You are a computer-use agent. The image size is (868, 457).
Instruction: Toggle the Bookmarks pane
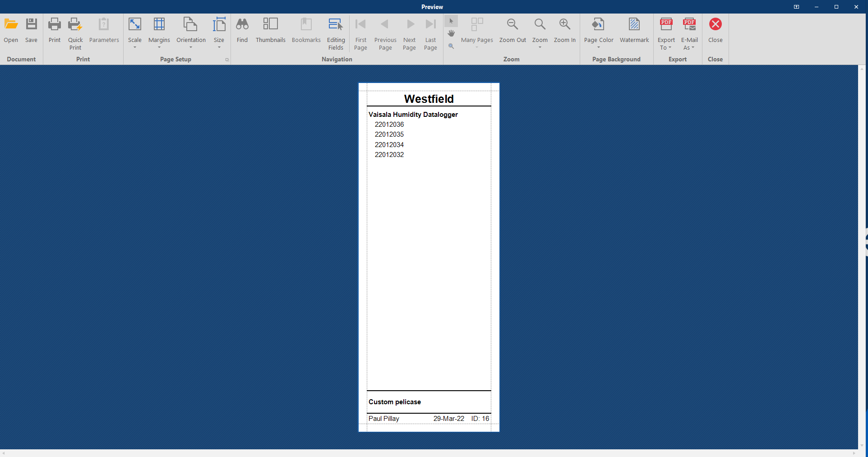[306, 24]
